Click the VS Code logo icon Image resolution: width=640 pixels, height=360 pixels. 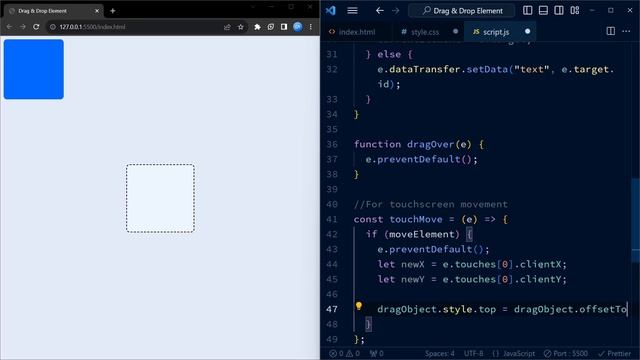pyautogui.click(x=331, y=11)
